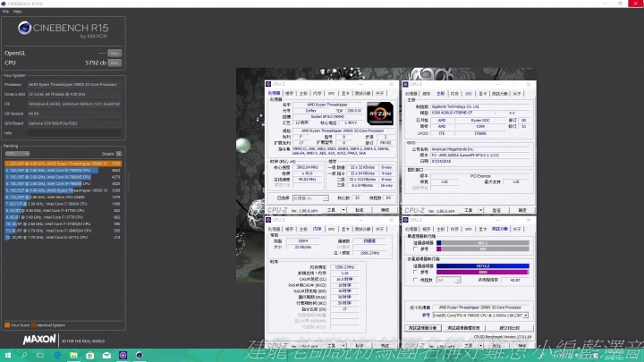The image size is (644, 362).
Task: Click the Cinebench Info input field
Action: point(74,133)
